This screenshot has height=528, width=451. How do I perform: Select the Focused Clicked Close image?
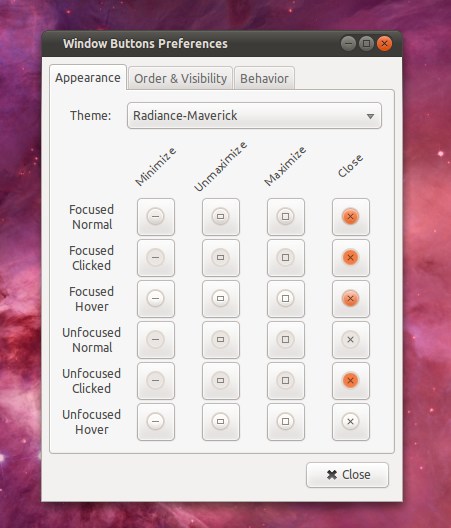[351, 258]
